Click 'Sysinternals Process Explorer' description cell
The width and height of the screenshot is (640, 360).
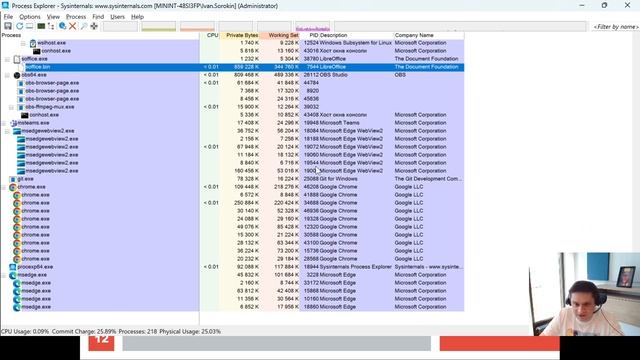pos(356,267)
